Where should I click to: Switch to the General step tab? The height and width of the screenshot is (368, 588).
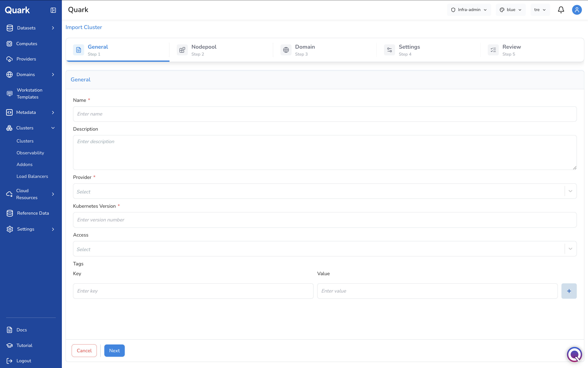(x=118, y=50)
